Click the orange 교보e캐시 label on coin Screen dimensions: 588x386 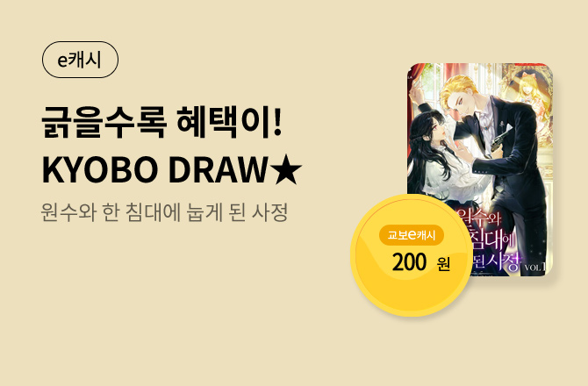[412, 235]
